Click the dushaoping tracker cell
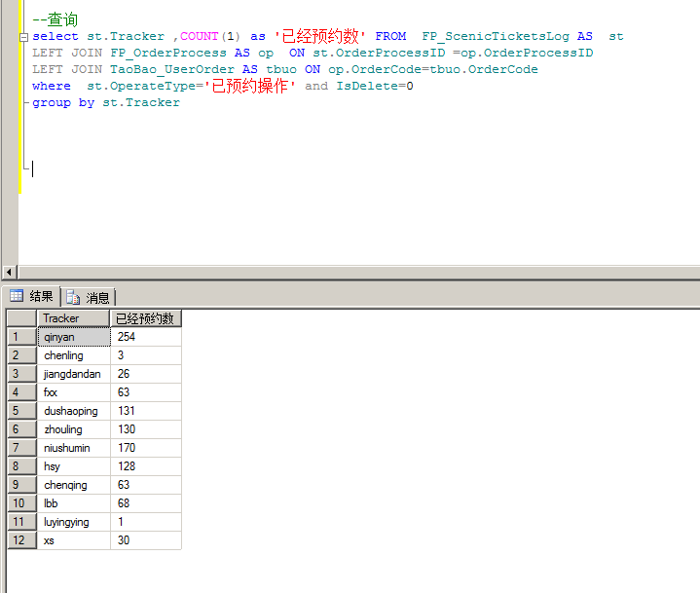Viewport: 700px width, 593px height. click(x=74, y=411)
